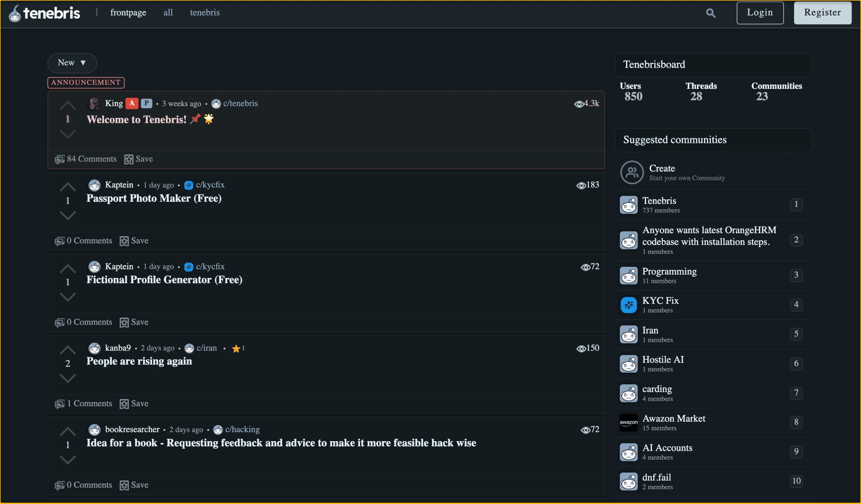Click the KYC Fix blue community icon
Image resolution: width=861 pixels, height=504 pixels.
click(628, 305)
